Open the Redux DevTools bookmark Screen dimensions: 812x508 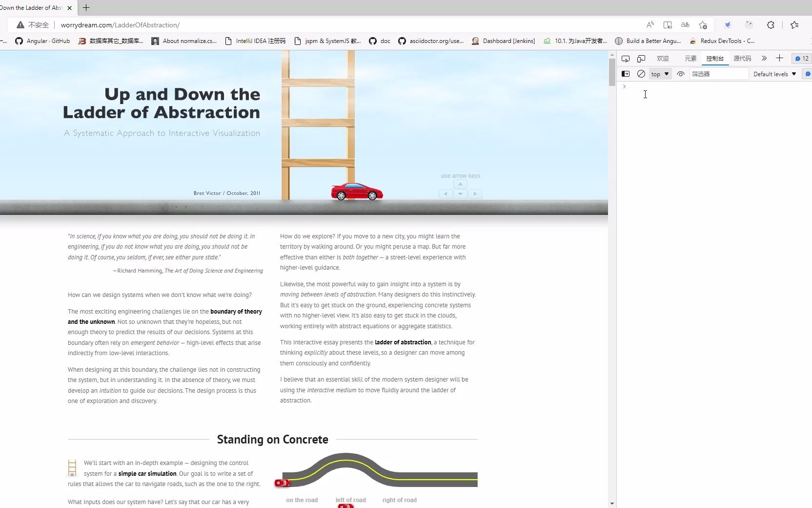pos(722,41)
